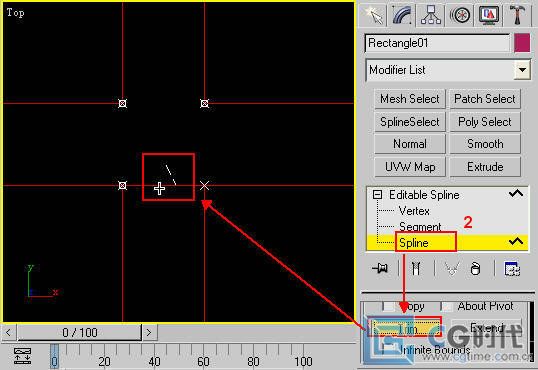Click the Pin Stack icon
The width and height of the screenshot is (538, 370).
pos(380,268)
